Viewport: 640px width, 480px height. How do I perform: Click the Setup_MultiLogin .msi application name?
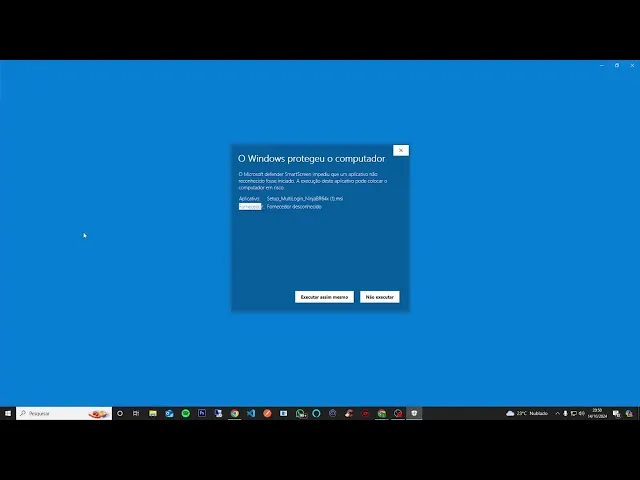[305, 198]
